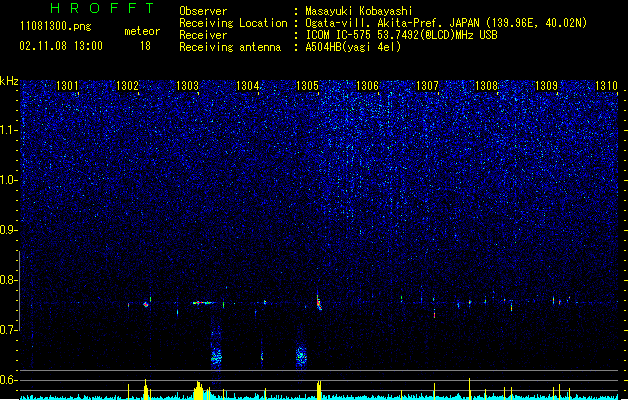Click the 1.0 kHz axis label
Viewport: 629px width, 400px height.
pos(9,180)
